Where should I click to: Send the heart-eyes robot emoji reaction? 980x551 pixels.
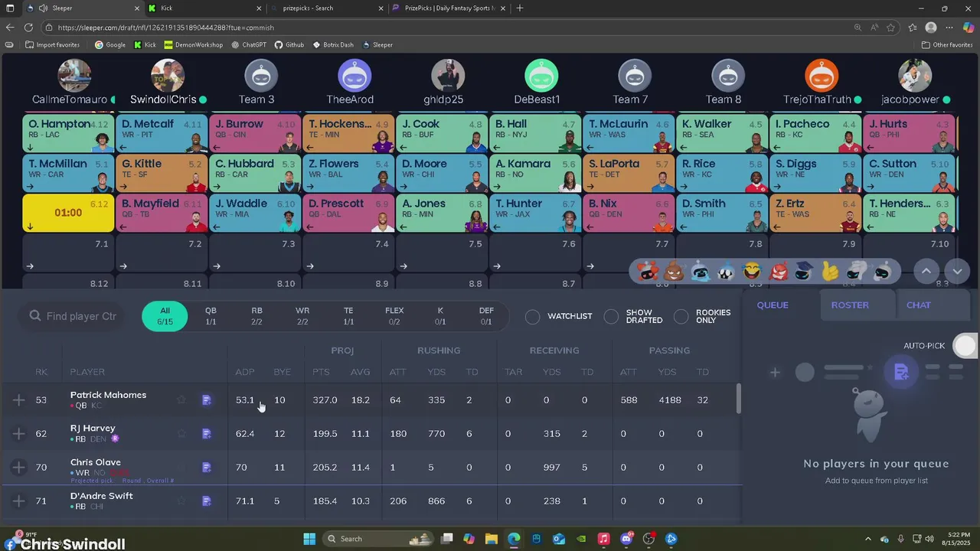point(648,271)
